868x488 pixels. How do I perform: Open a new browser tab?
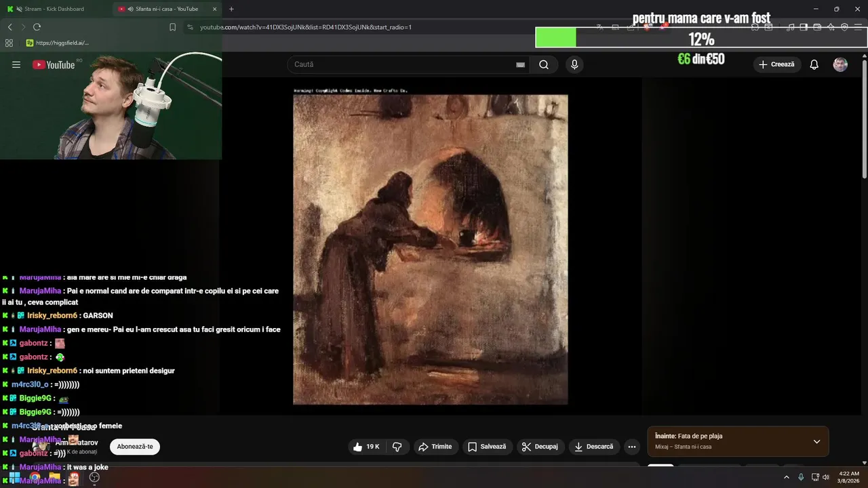(x=231, y=9)
